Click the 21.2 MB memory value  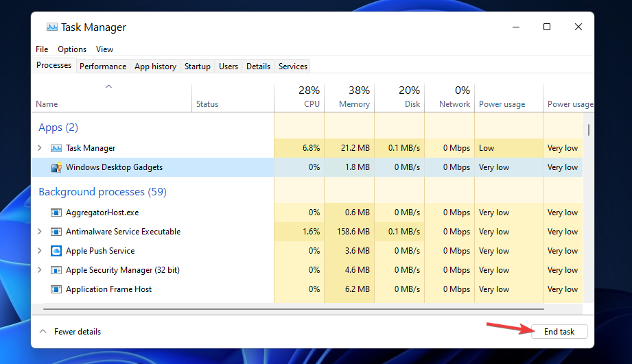[x=355, y=148]
